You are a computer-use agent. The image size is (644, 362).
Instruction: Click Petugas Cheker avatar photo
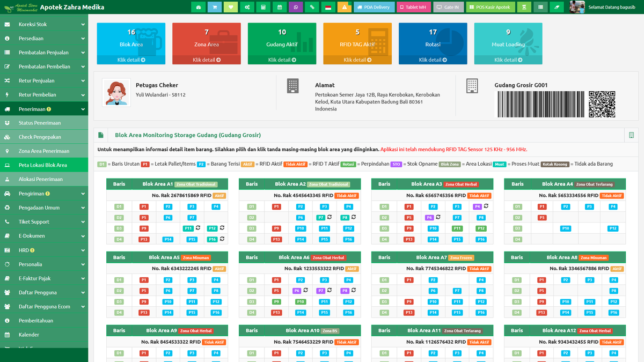(116, 93)
